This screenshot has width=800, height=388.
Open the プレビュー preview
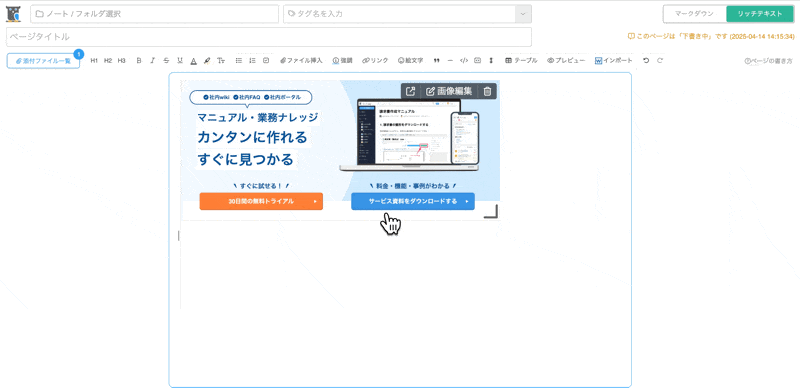[566, 60]
